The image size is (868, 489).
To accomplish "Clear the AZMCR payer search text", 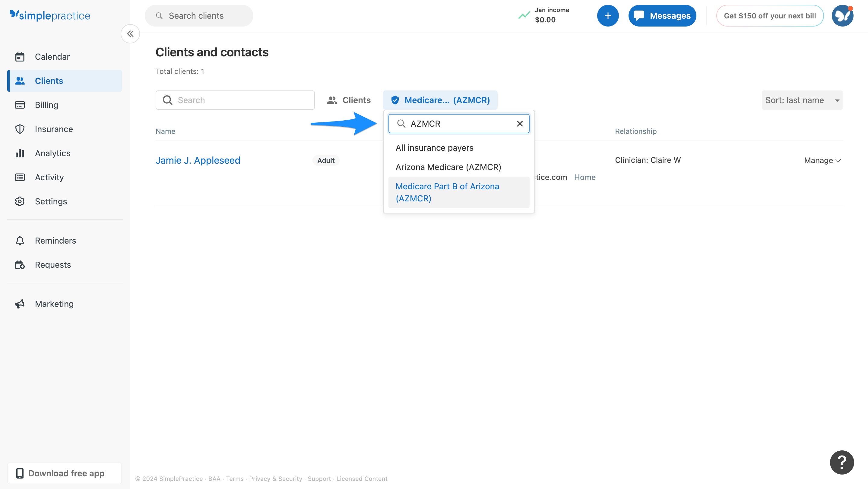I will tap(520, 124).
